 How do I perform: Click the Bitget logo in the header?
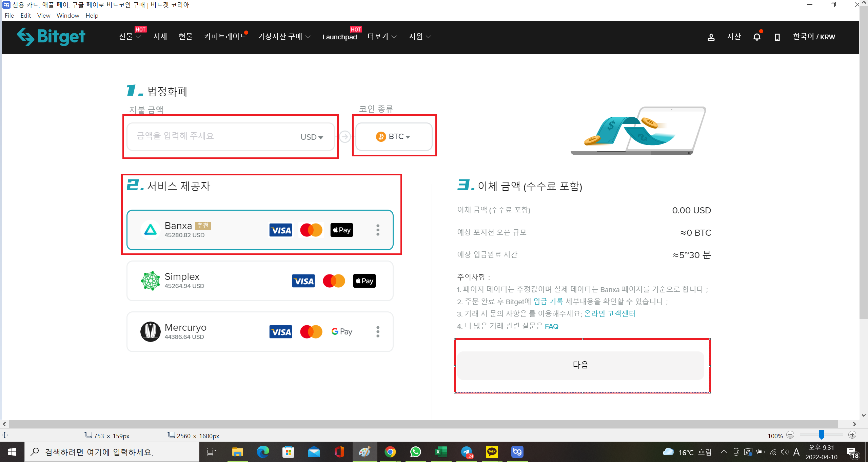[51, 37]
